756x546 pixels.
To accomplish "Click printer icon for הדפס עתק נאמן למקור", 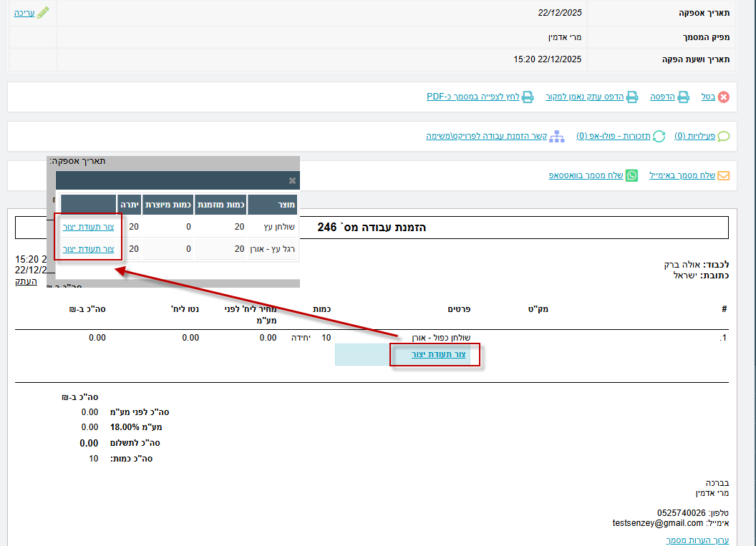I will pyautogui.click(x=632, y=97).
